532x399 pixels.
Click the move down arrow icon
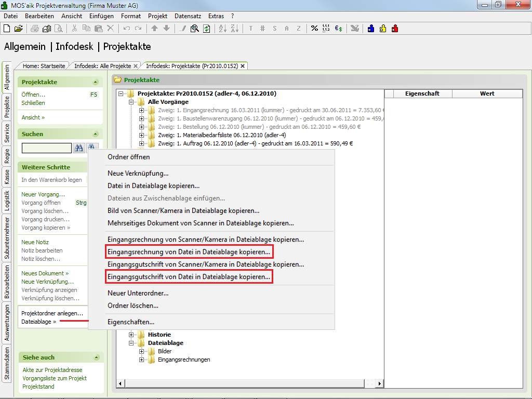tap(167, 29)
